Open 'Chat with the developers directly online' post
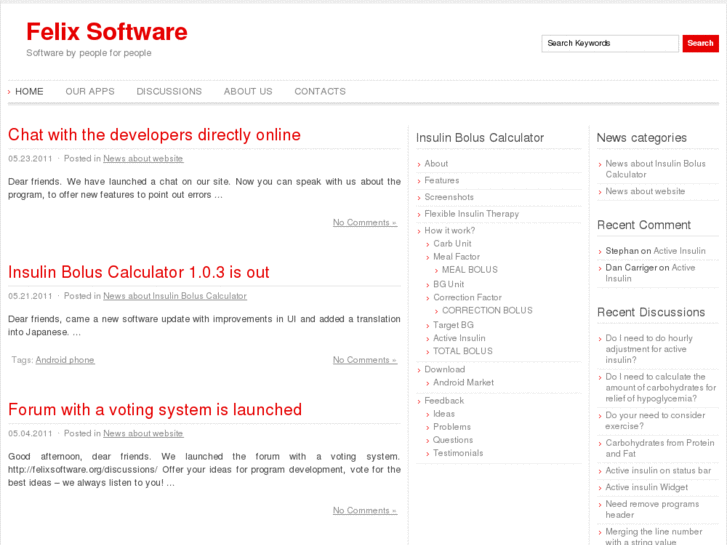 (x=154, y=135)
